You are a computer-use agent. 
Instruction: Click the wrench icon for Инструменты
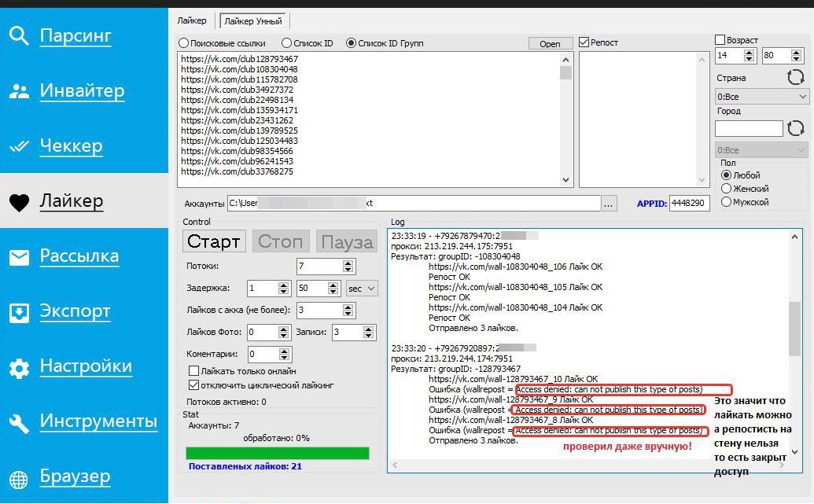point(19,422)
